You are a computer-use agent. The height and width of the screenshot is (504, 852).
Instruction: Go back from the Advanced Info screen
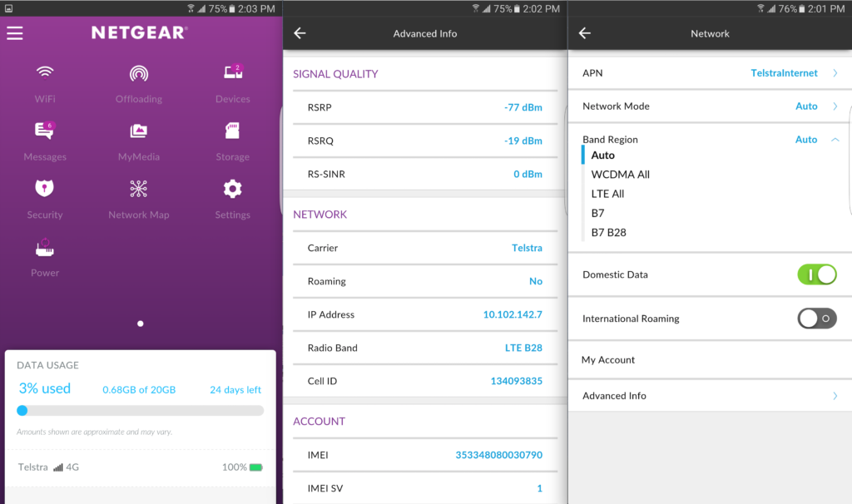click(x=300, y=33)
